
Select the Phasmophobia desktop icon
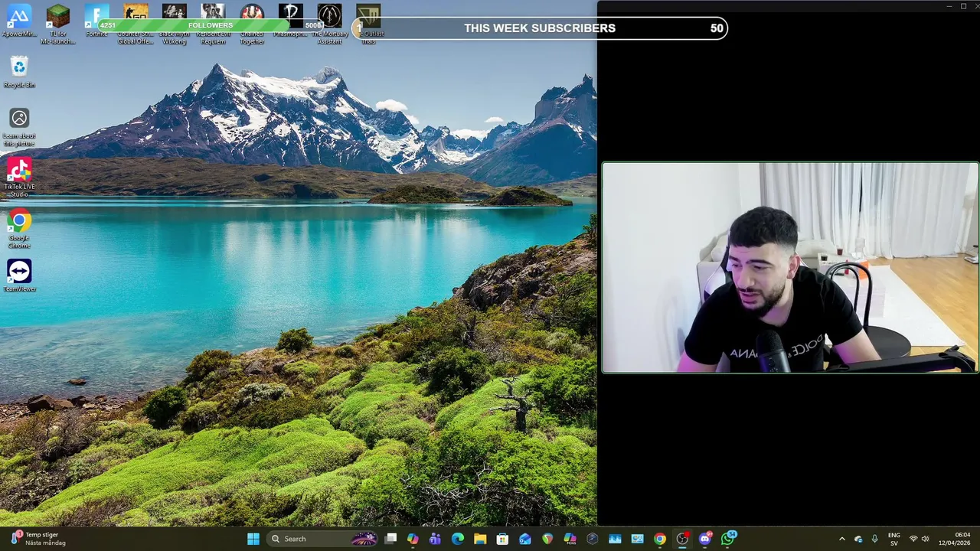(290, 21)
